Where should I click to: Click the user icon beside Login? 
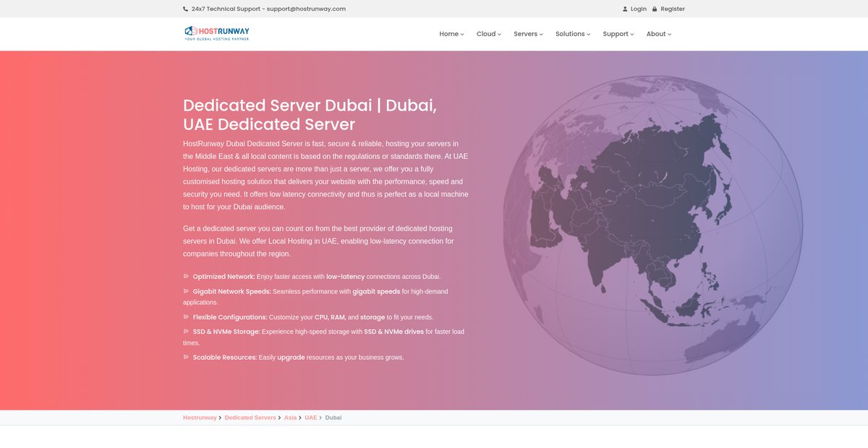tap(625, 9)
